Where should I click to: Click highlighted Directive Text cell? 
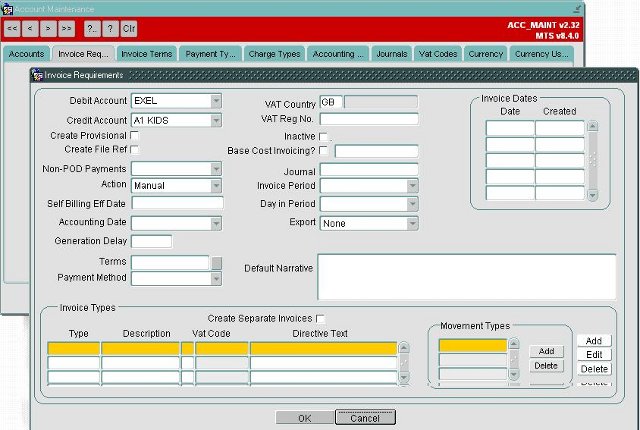click(323, 348)
